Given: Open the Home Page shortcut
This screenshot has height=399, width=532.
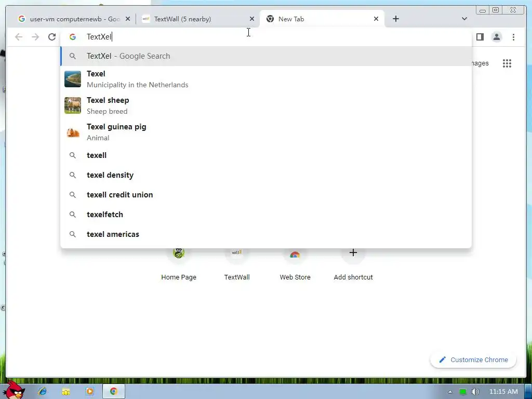Looking at the screenshot, I should (x=179, y=264).
